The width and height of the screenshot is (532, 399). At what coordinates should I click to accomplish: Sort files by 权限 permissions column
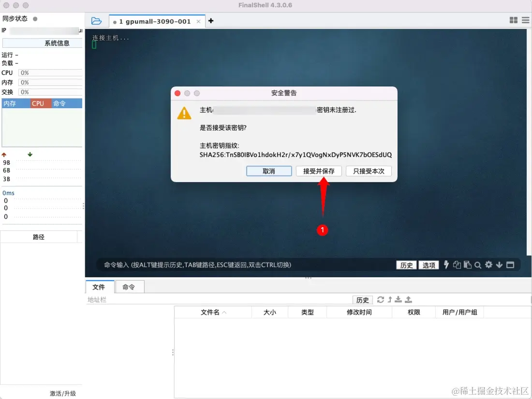click(x=414, y=312)
